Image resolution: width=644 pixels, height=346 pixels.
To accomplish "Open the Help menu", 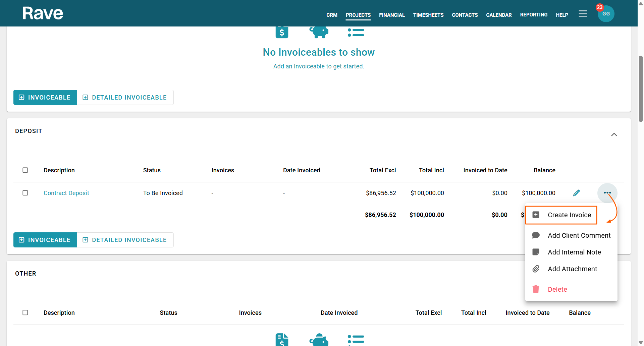I will click(562, 15).
